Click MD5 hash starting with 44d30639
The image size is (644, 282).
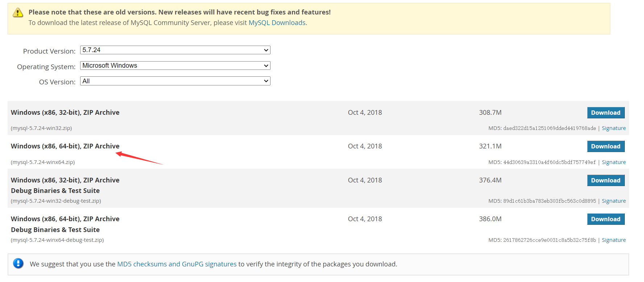(550, 162)
